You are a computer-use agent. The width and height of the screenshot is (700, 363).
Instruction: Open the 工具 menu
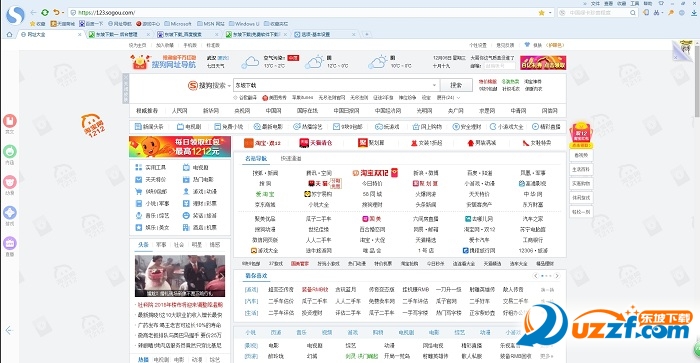634,3
